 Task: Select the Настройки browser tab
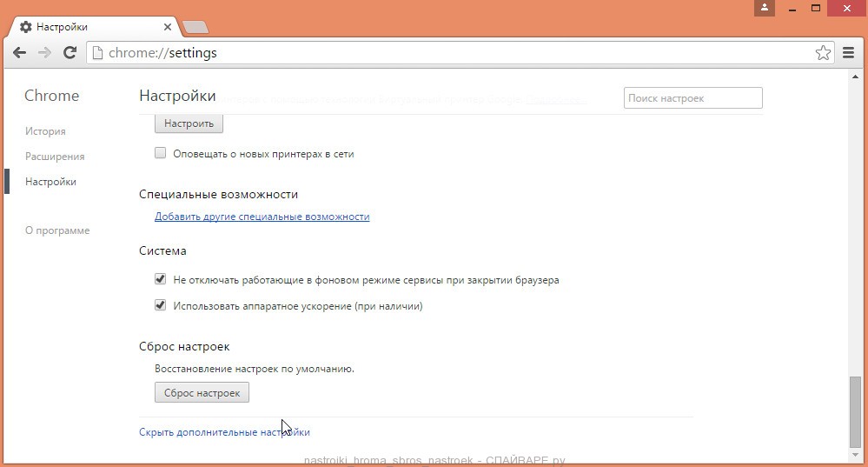pos(94,27)
